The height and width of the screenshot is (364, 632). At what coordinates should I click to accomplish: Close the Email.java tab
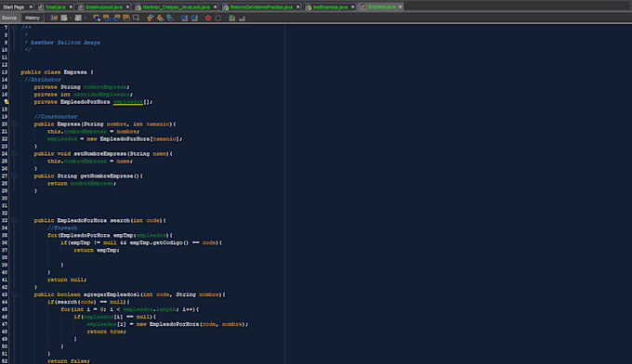[71, 6]
